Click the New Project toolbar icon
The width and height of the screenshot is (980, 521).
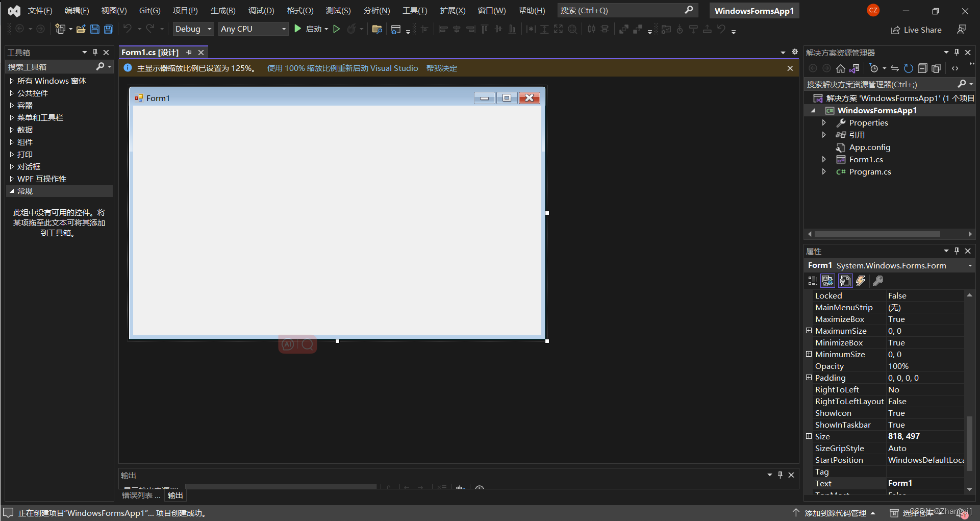(60, 29)
